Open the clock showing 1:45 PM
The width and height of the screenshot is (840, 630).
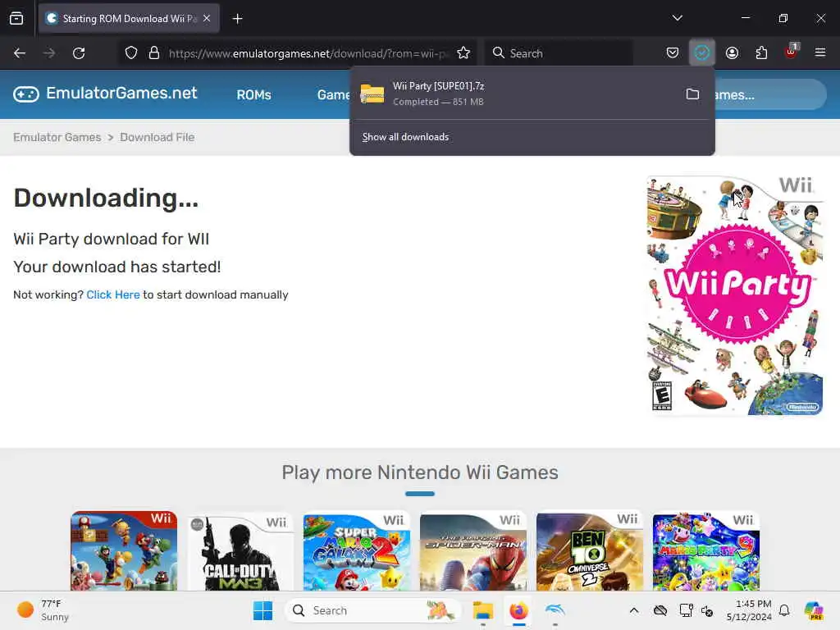pyautogui.click(x=749, y=610)
